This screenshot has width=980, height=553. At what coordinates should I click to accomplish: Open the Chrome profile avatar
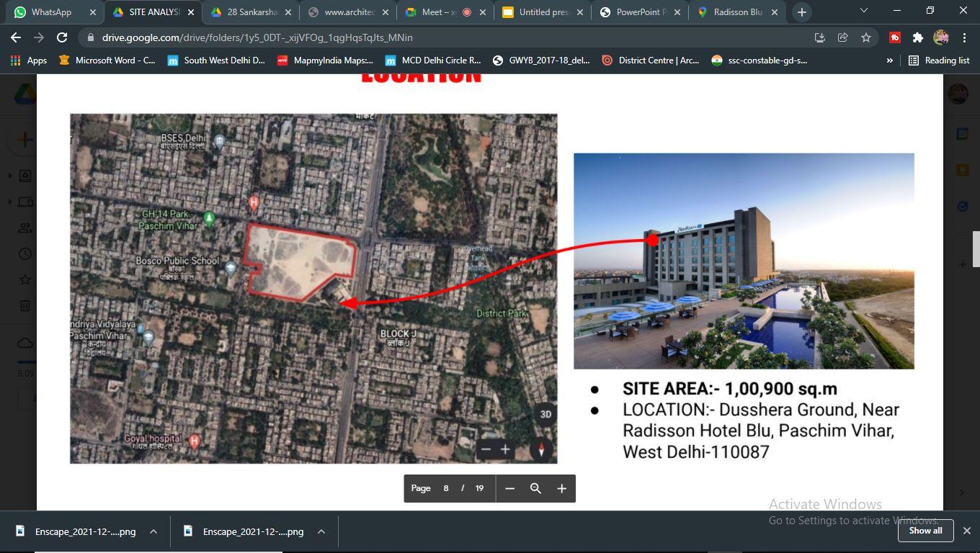tap(940, 37)
